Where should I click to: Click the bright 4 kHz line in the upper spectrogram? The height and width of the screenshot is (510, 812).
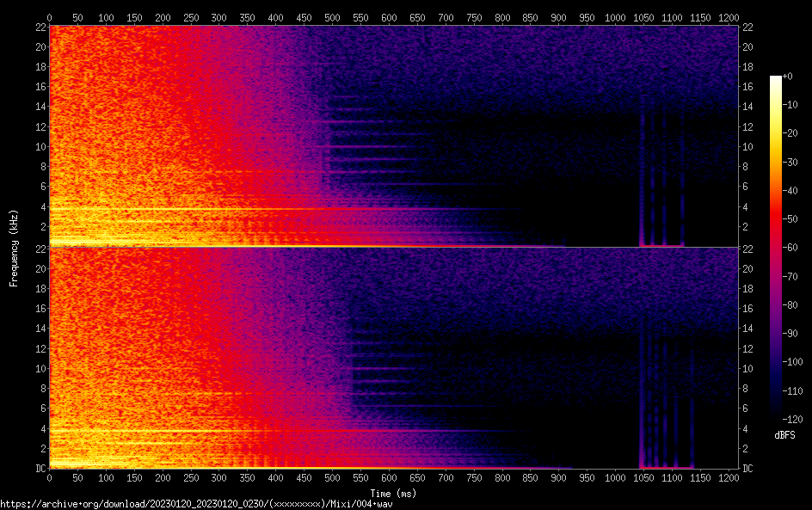coord(172,209)
